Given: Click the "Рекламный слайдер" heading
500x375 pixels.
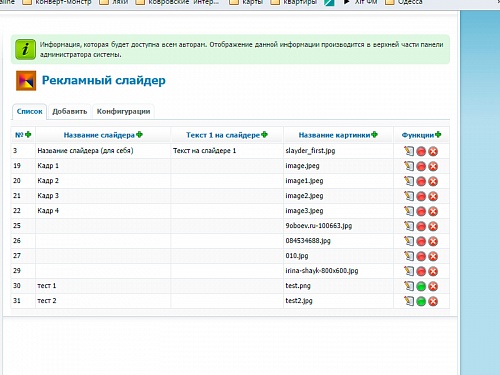Looking at the screenshot, I should (x=104, y=81).
